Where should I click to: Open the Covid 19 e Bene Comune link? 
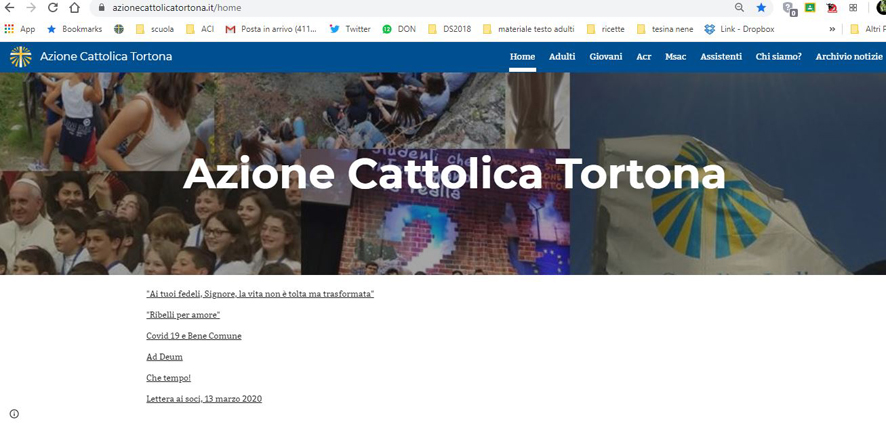[194, 336]
